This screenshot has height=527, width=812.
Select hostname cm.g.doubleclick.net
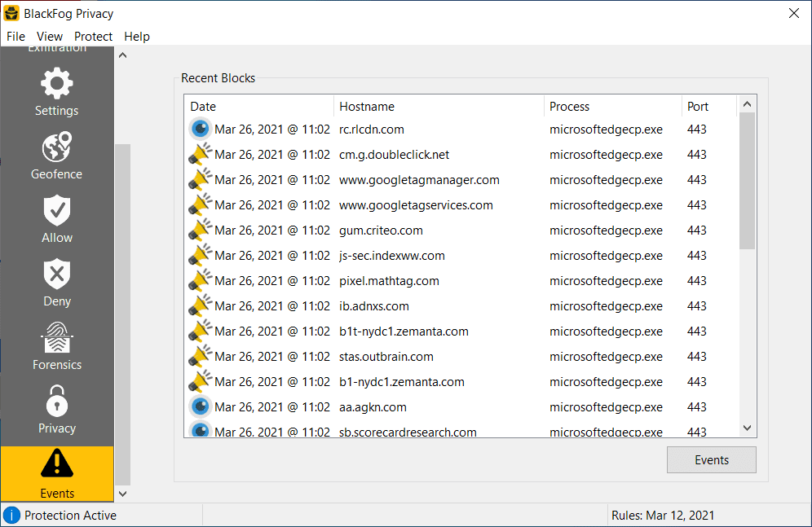(x=394, y=155)
